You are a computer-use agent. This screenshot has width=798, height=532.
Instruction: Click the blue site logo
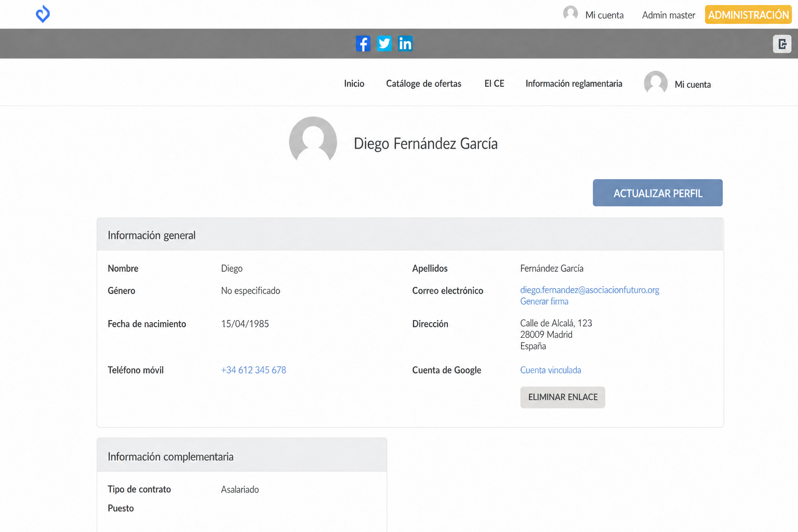coord(43,14)
